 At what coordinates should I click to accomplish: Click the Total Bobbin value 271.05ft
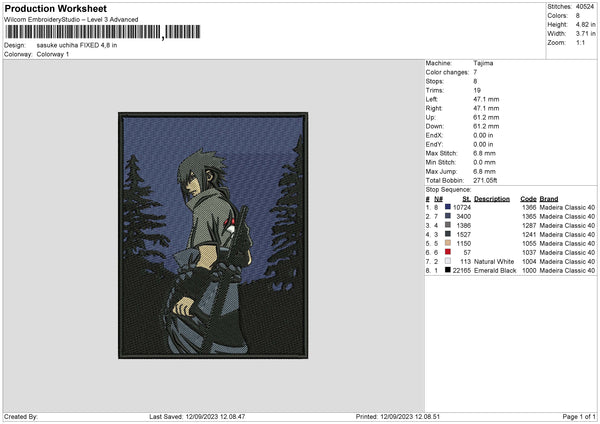pos(485,180)
